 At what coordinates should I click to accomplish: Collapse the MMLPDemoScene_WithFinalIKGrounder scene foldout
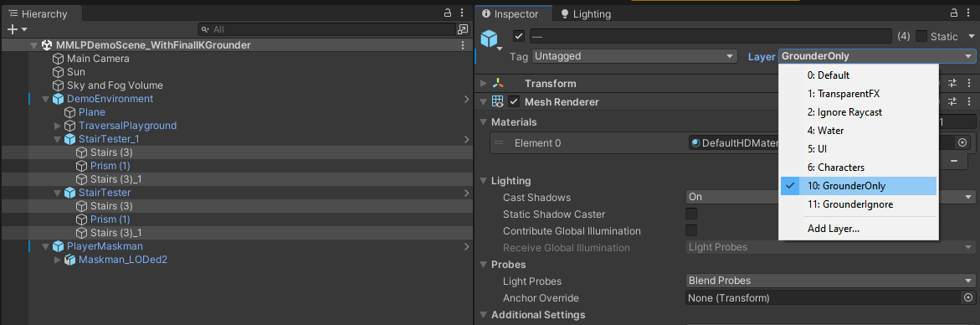pyautogui.click(x=34, y=45)
